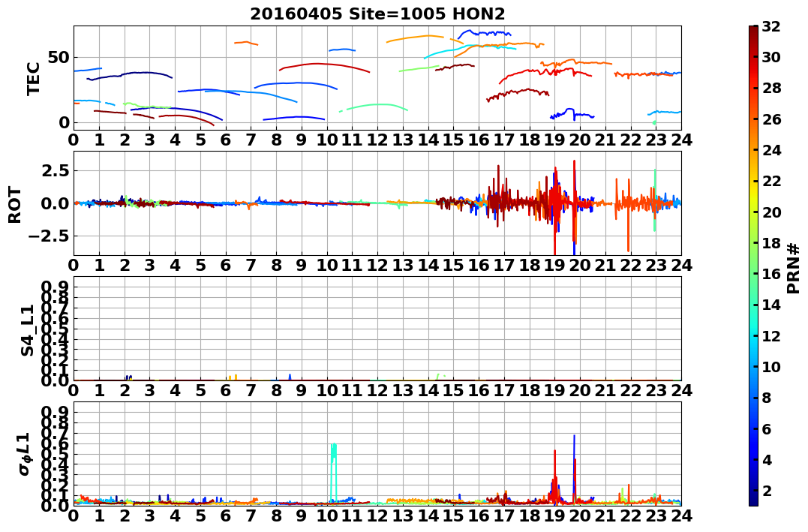
Task: Click the green ROT spike at hour 23
Action: click(655, 200)
